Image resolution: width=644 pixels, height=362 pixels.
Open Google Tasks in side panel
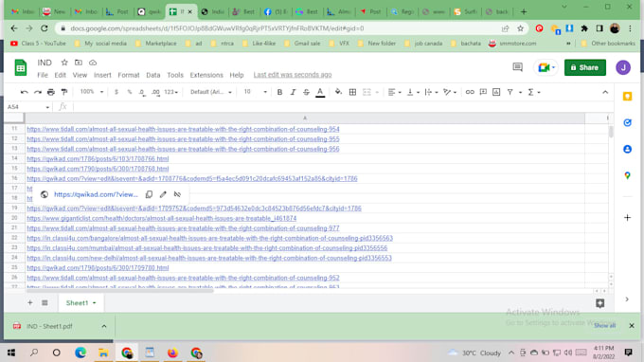pos(627,122)
